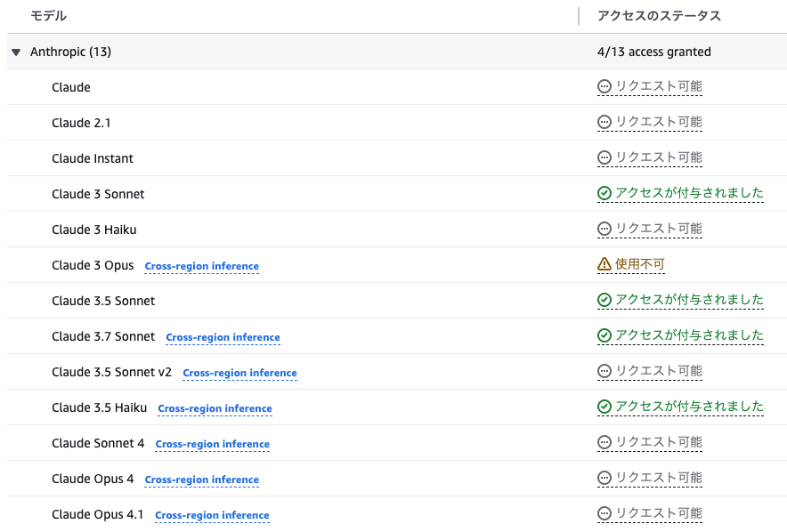Viewport: 787px width, 532px height.
Task: Click the request-available icon for Claude Opus 4
Action: (x=604, y=479)
